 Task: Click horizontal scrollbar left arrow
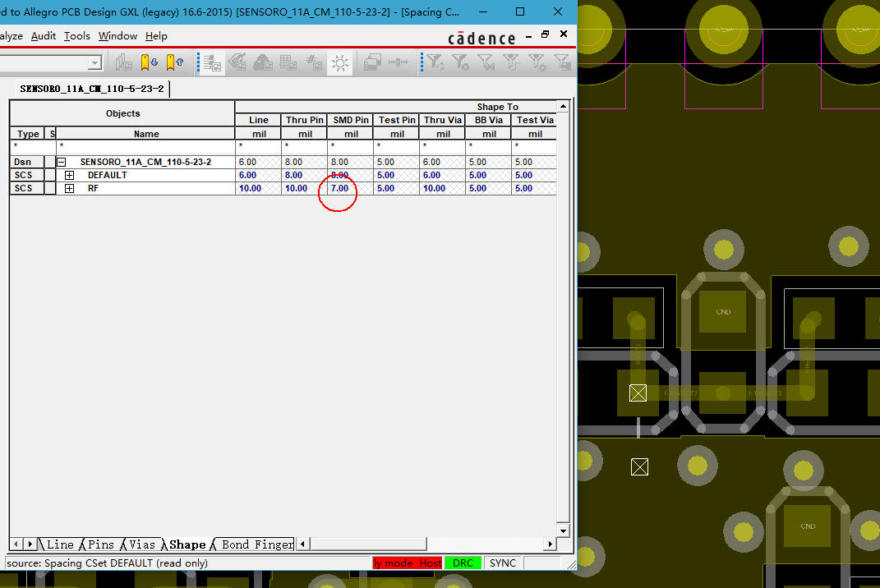pos(303,544)
